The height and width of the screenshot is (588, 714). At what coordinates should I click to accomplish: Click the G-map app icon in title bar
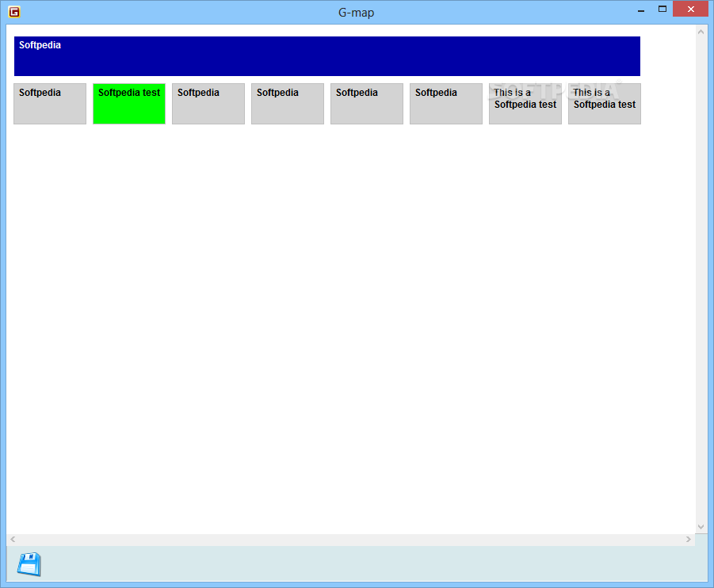pos(14,12)
